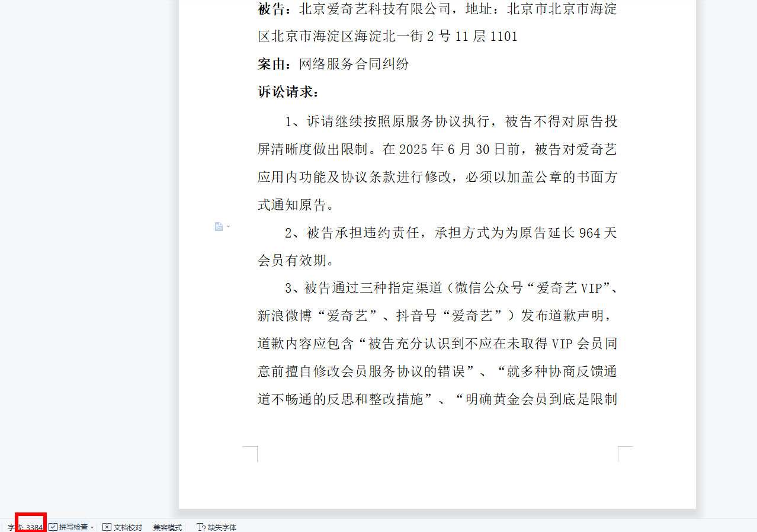Open the 缺失字体 missing fonts notice

tap(216, 527)
